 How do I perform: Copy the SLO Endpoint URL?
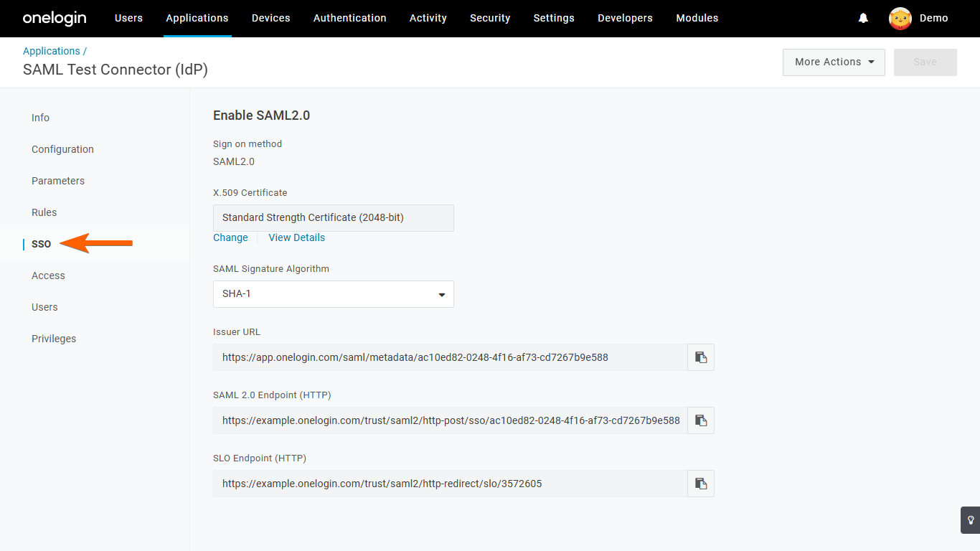tap(701, 484)
